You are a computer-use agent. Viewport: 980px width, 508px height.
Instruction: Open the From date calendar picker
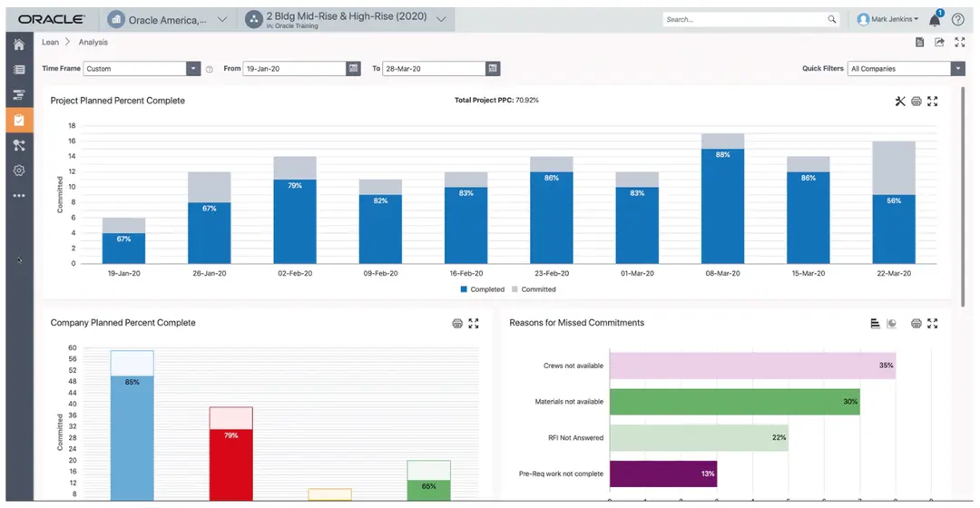(354, 69)
